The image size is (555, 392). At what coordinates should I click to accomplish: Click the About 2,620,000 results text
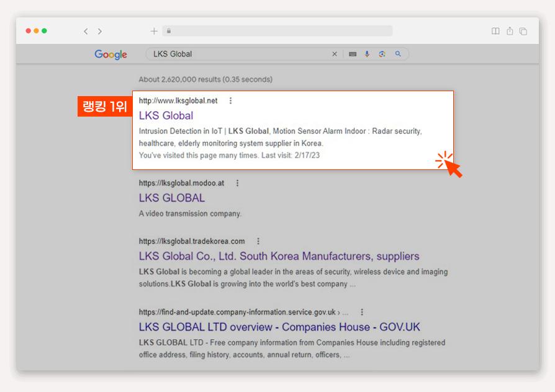click(x=205, y=79)
